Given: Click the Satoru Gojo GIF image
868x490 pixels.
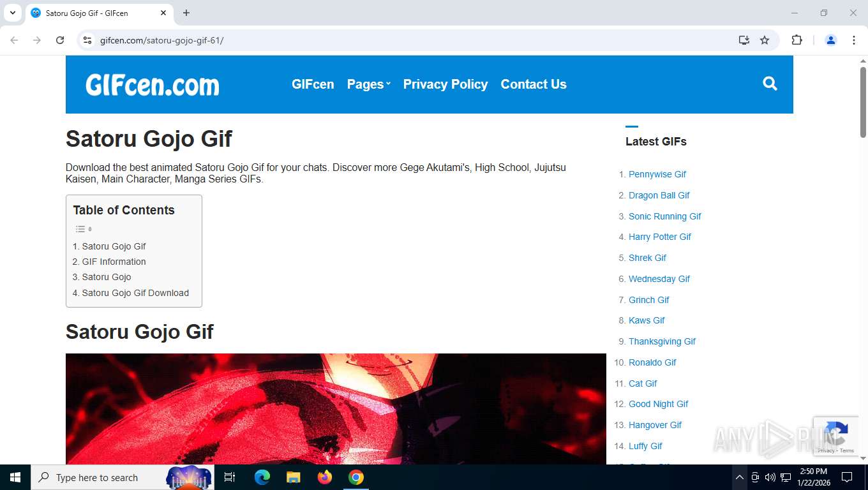Looking at the screenshot, I should point(336,409).
